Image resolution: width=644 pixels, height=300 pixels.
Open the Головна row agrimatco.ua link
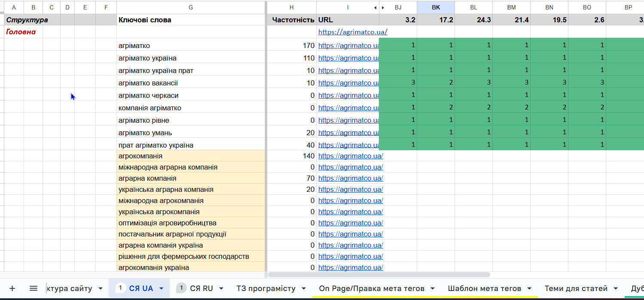[x=353, y=32]
